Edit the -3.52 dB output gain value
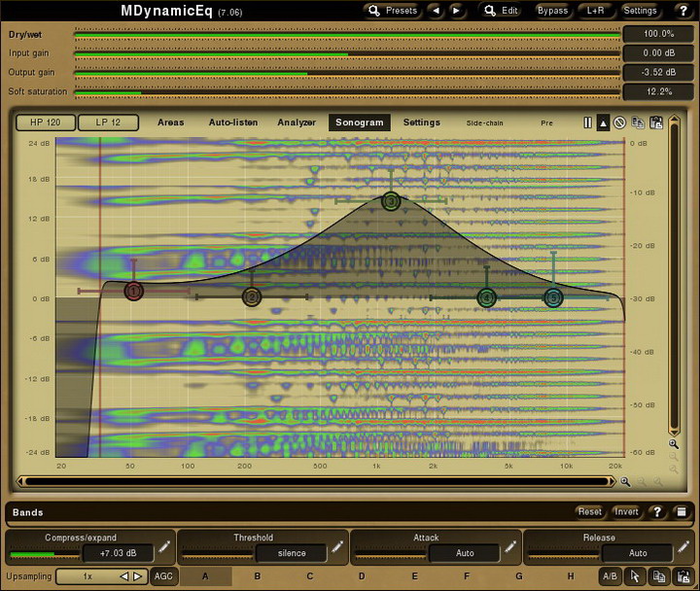 (659, 72)
